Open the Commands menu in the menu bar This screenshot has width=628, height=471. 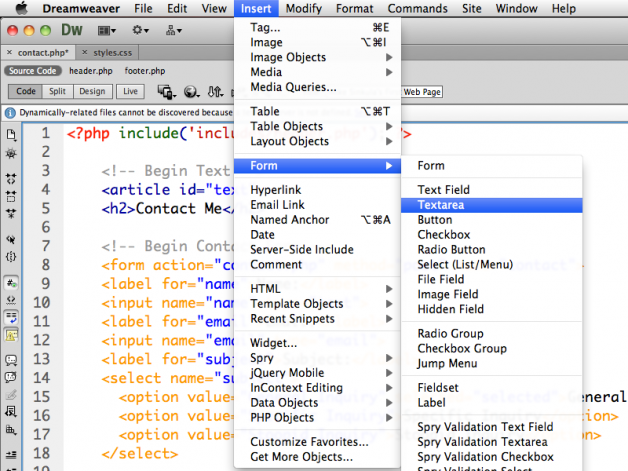[417, 8]
